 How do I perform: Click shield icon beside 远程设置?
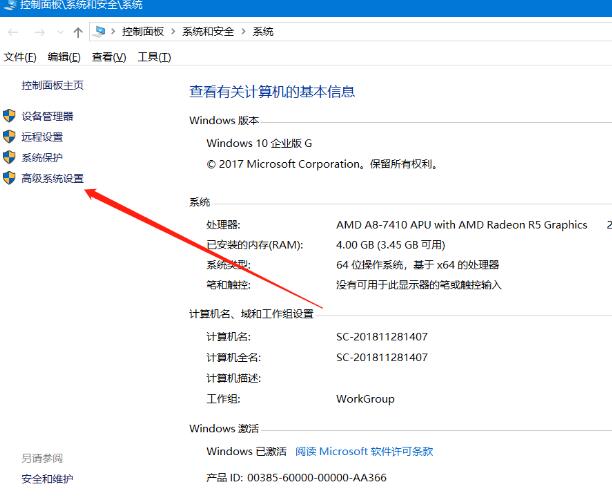(x=10, y=137)
